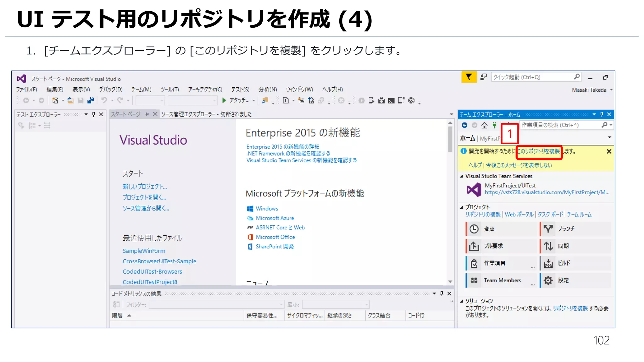Toggle pin on the Team Explorer panel
This screenshot has width=644, height=362.
(x=602, y=114)
